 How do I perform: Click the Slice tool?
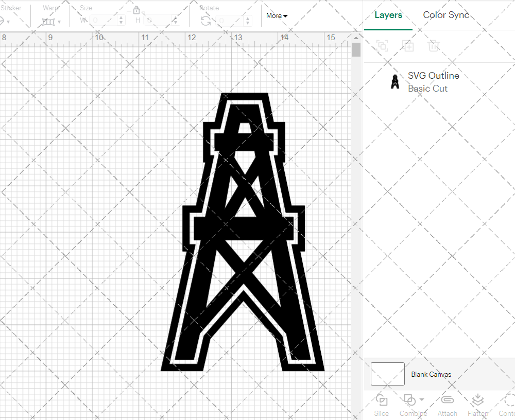point(381,406)
